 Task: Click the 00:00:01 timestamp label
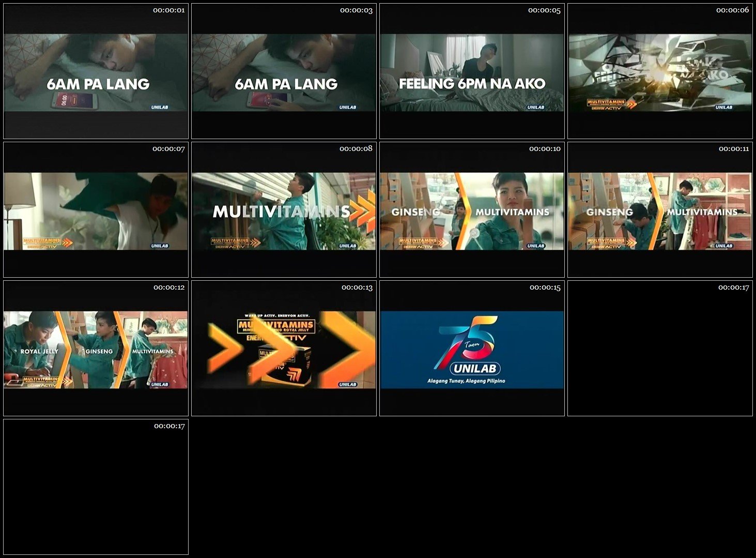click(168, 10)
